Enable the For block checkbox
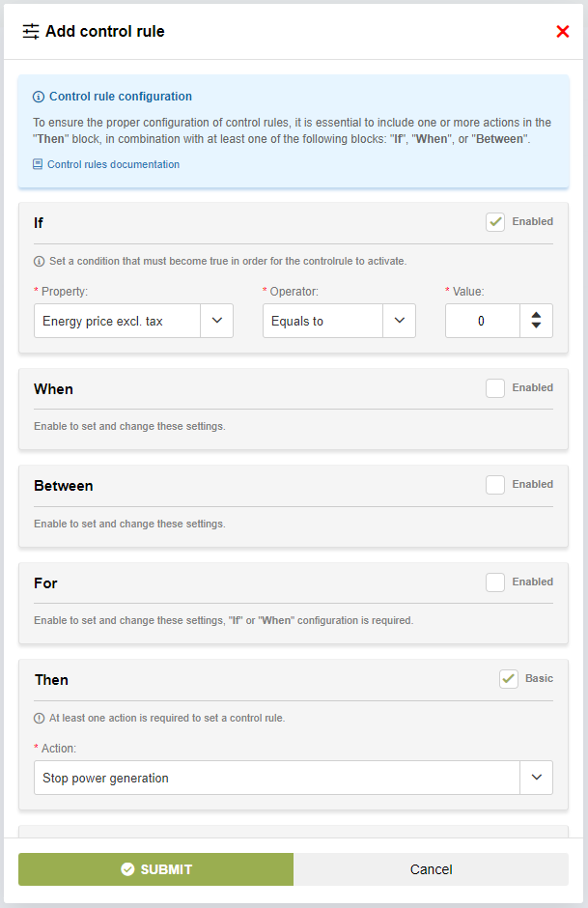Screen dimensions: 588x908 pyautogui.click(x=495, y=582)
